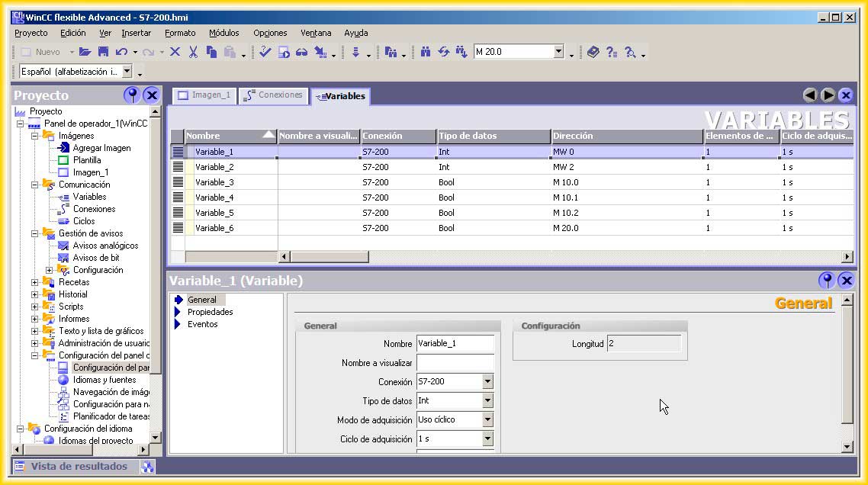Viewport: 868px width, 485px height.
Task: Open the Opciones menu
Action: click(270, 33)
